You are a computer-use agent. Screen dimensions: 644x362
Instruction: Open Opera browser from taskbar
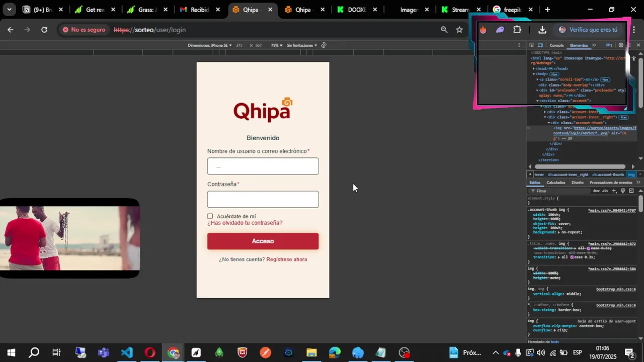[x=150, y=352]
